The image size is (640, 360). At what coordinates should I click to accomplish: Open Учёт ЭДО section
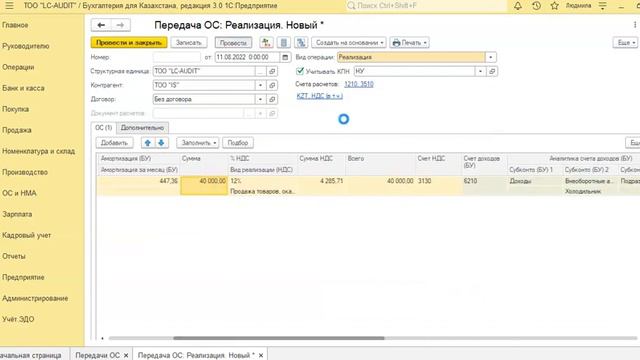[18, 319]
